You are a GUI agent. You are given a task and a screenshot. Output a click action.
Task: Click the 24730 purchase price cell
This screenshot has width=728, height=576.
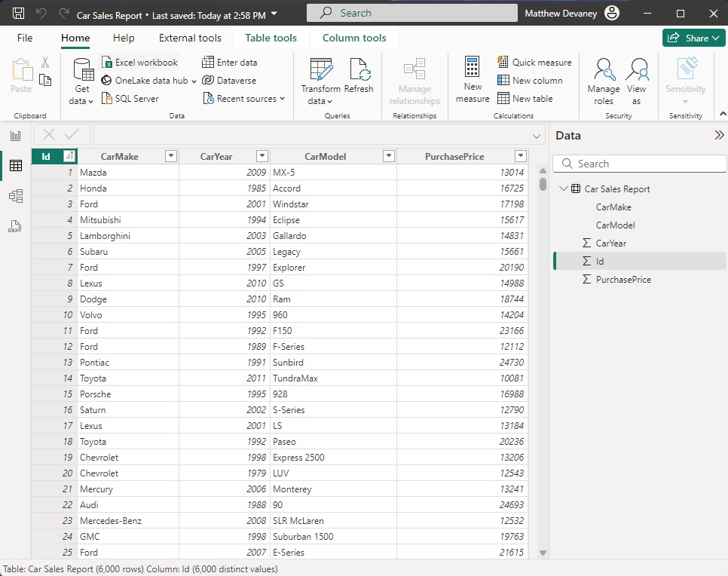click(463, 363)
